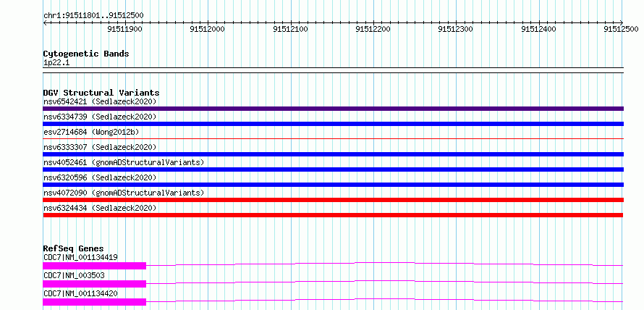This screenshot has height=310, width=644.
Task: Click the blue bar under nsv6333307
Action: pyautogui.click(x=333, y=154)
